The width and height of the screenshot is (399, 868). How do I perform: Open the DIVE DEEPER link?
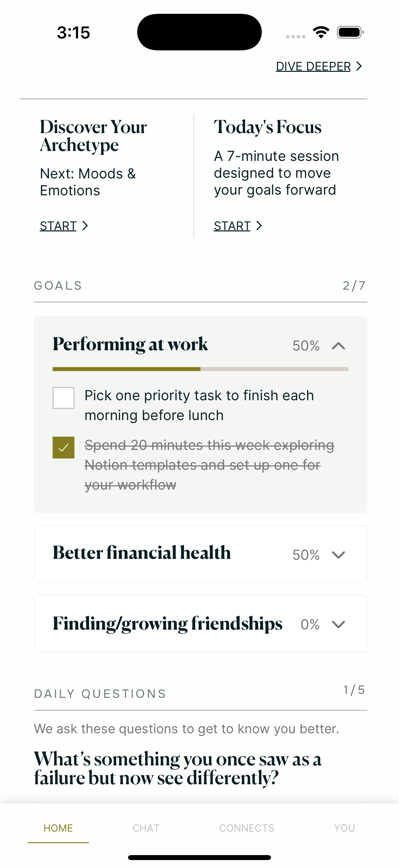313,67
